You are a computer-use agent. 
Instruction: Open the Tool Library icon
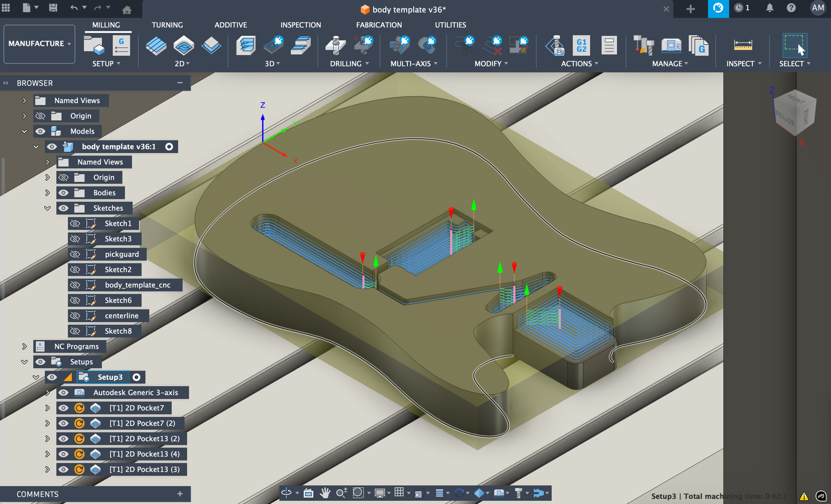click(x=643, y=45)
